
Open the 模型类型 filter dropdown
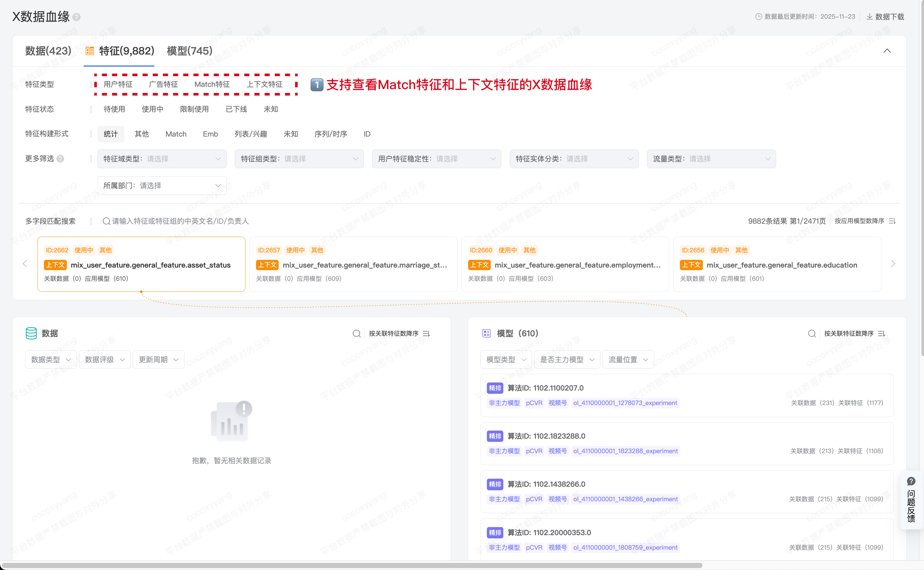[x=506, y=360]
